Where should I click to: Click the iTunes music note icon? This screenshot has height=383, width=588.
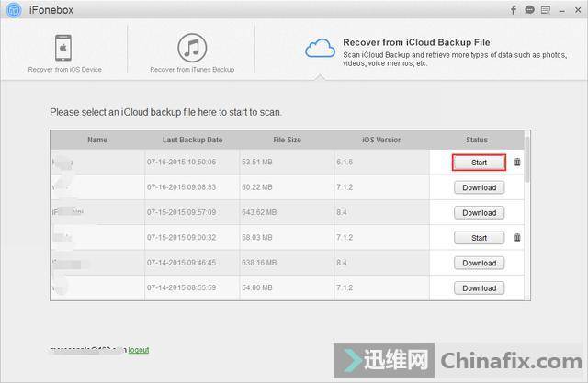click(x=192, y=48)
